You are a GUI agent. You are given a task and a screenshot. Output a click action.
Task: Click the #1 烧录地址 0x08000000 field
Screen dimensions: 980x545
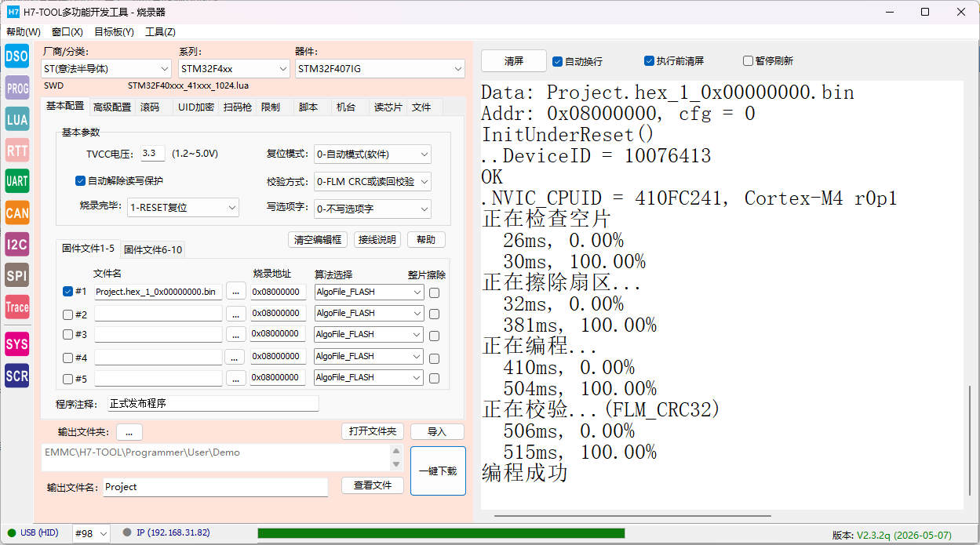279,292
